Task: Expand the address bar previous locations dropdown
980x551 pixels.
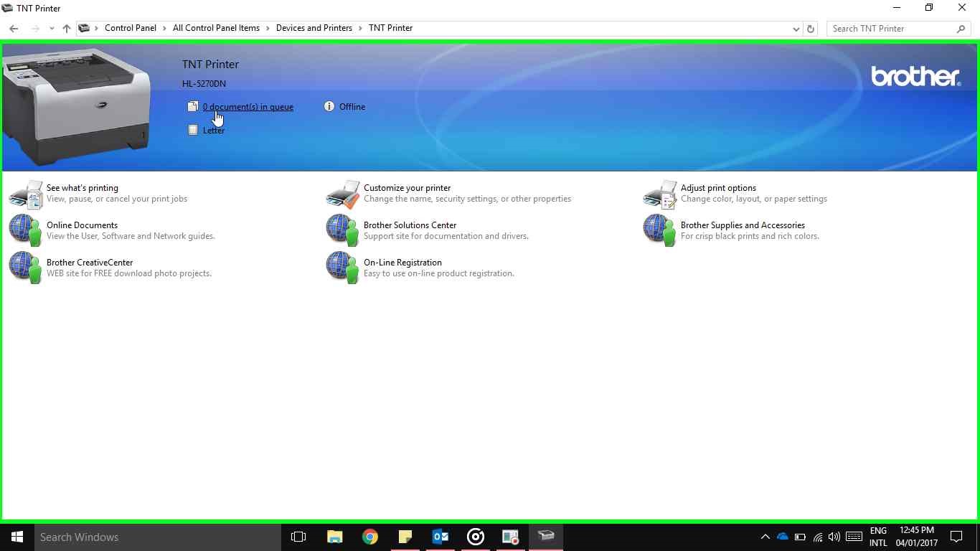Action: (x=796, y=29)
